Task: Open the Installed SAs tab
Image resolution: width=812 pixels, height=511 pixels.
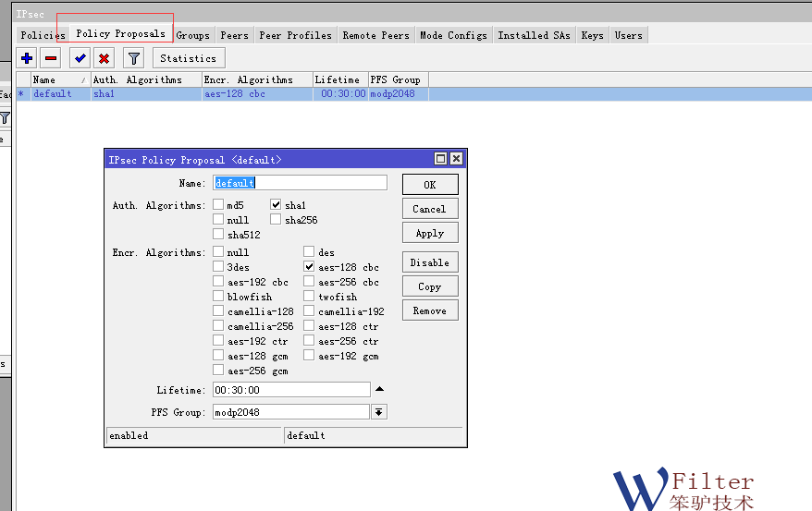Action: click(534, 35)
